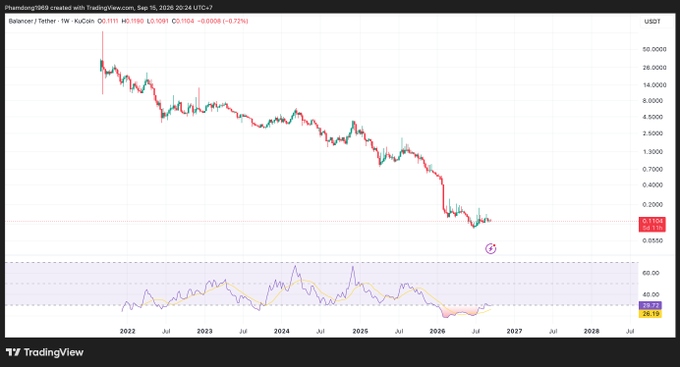Image resolution: width=680 pixels, height=367 pixels.
Task: Click the change text −0.0008 (−0.72%)
Action: point(222,21)
